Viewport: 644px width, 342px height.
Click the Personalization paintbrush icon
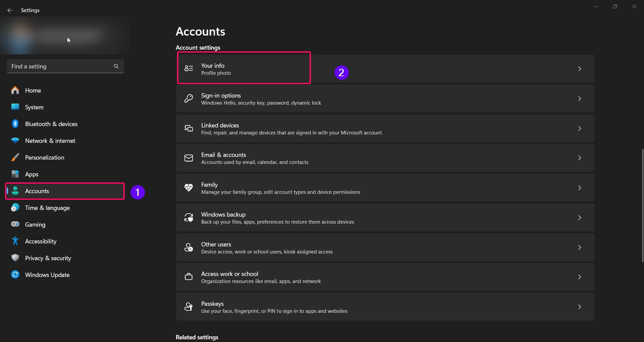(x=15, y=157)
